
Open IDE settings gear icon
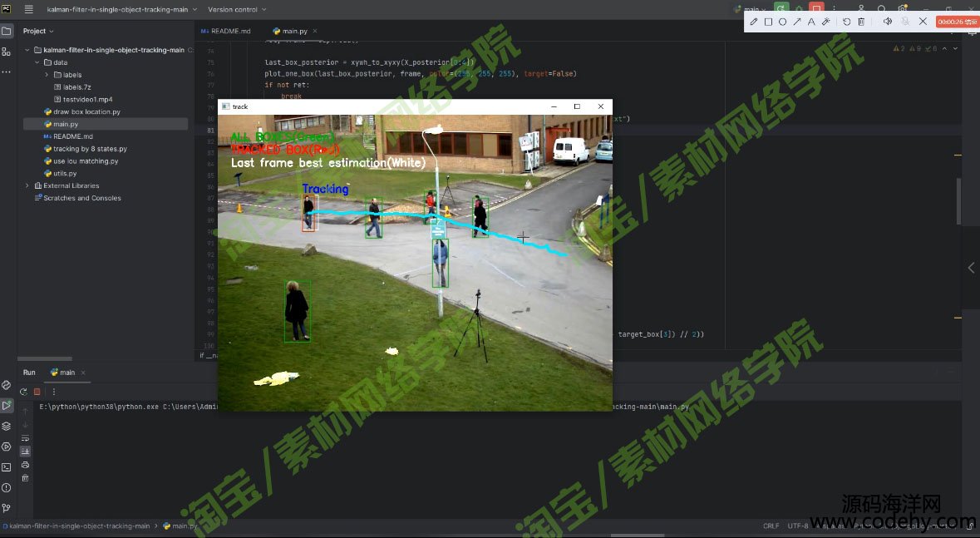pos(903,9)
